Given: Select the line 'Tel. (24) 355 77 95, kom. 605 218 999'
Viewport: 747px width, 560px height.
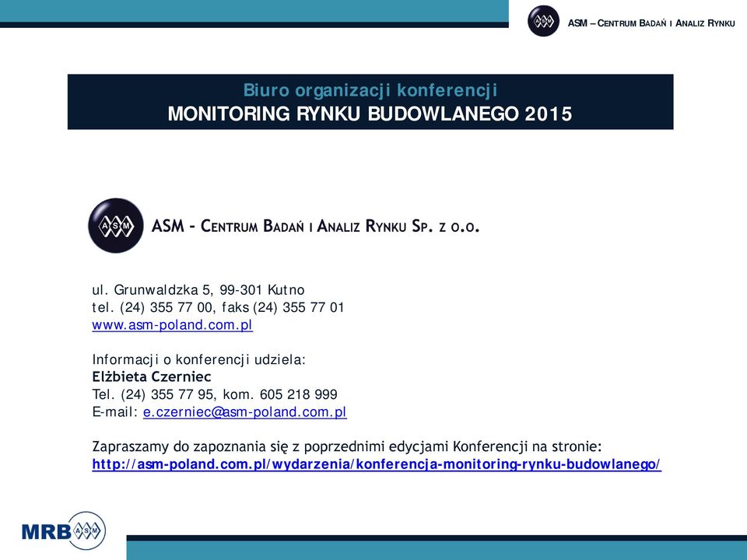Looking at the screenshot, I should (x=215, y=394).
